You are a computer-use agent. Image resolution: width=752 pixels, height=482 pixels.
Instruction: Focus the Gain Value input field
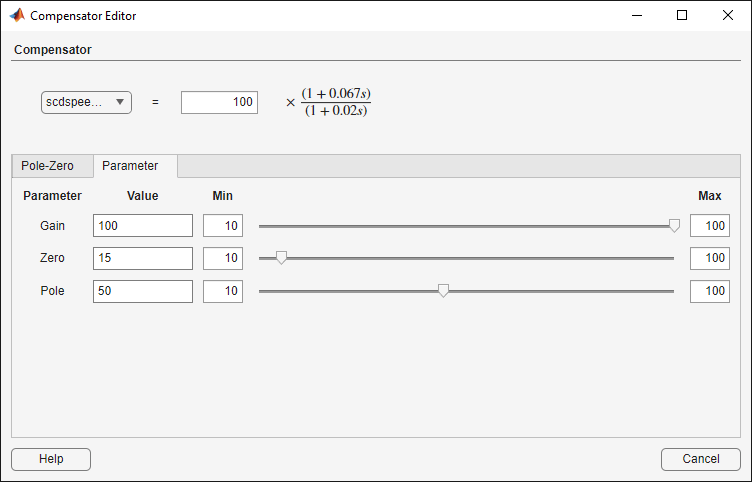(142, 226)
